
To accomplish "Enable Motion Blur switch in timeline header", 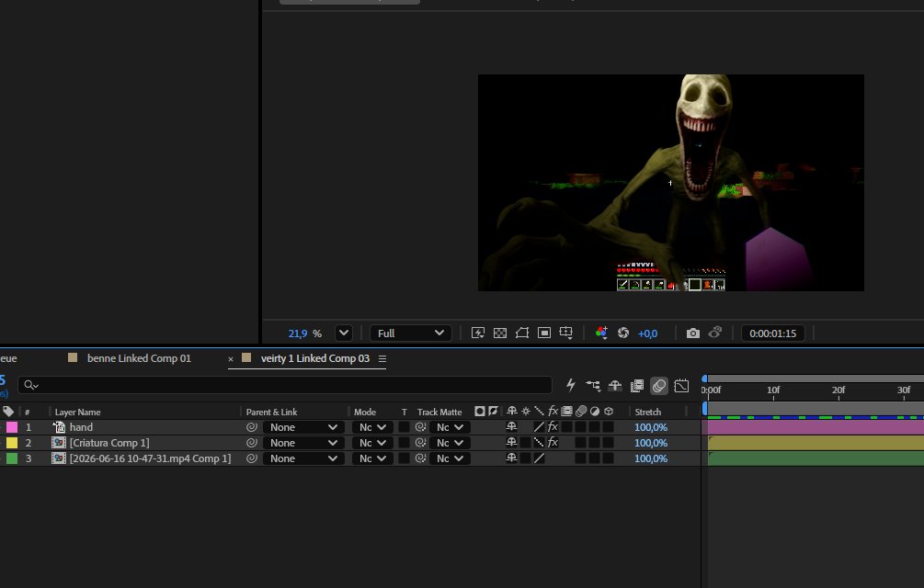I will (659, 386).
